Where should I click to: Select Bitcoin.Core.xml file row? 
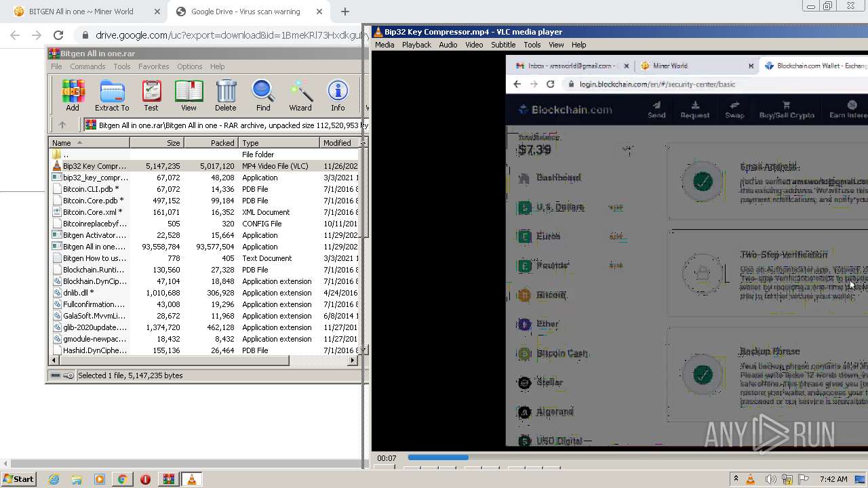(204, 212)
